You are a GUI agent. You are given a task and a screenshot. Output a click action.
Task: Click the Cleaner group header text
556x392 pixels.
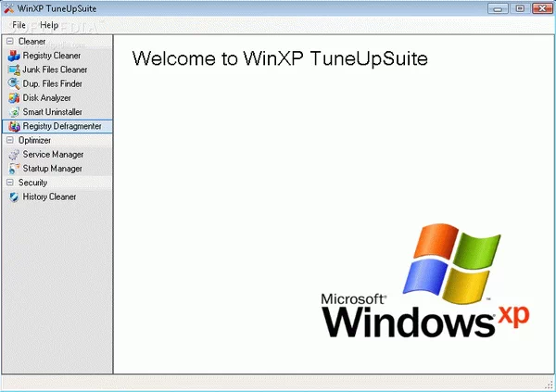[x=32, y=42]
